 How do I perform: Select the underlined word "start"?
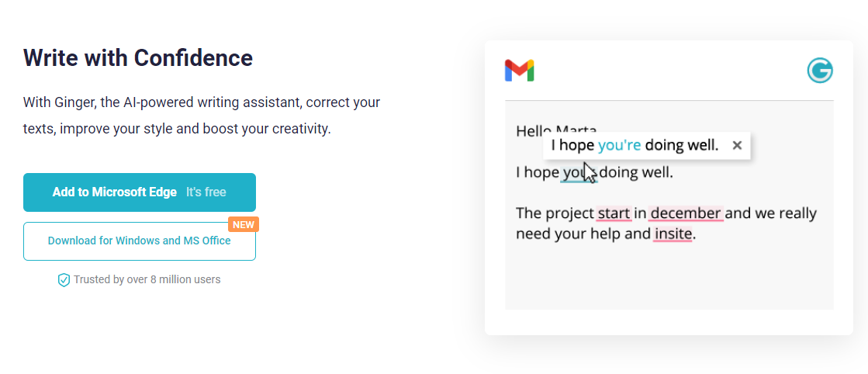(613, 213)
